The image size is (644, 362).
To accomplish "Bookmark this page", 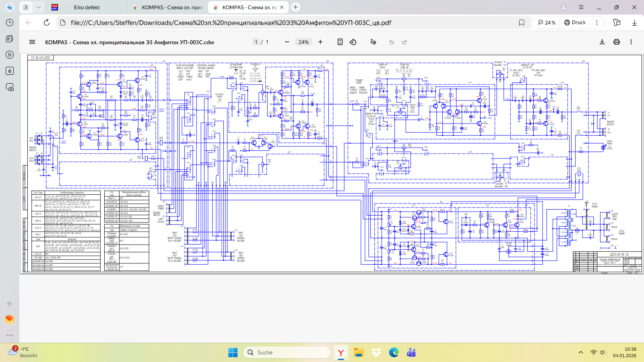I will tap(522, 23).
